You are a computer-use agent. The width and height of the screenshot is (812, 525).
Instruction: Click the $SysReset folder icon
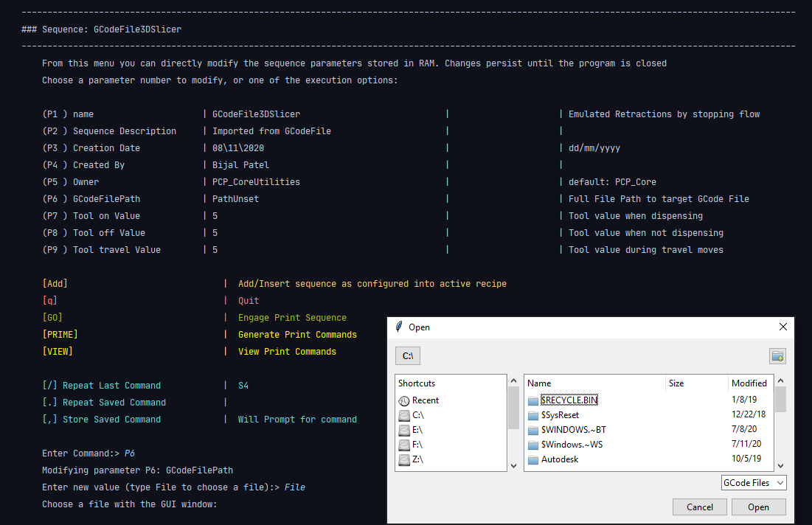[x=533, y=415]
